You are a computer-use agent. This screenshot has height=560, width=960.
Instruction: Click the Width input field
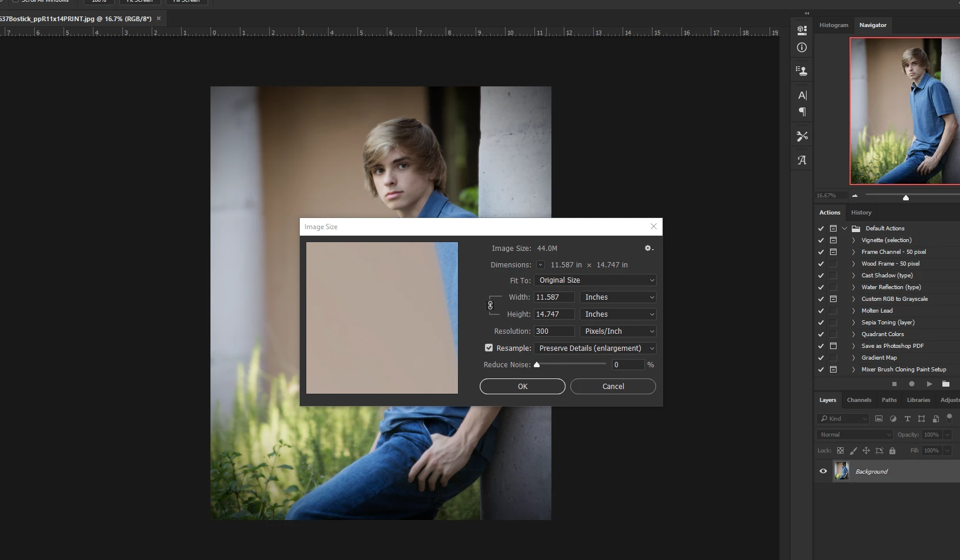point(554,297)
